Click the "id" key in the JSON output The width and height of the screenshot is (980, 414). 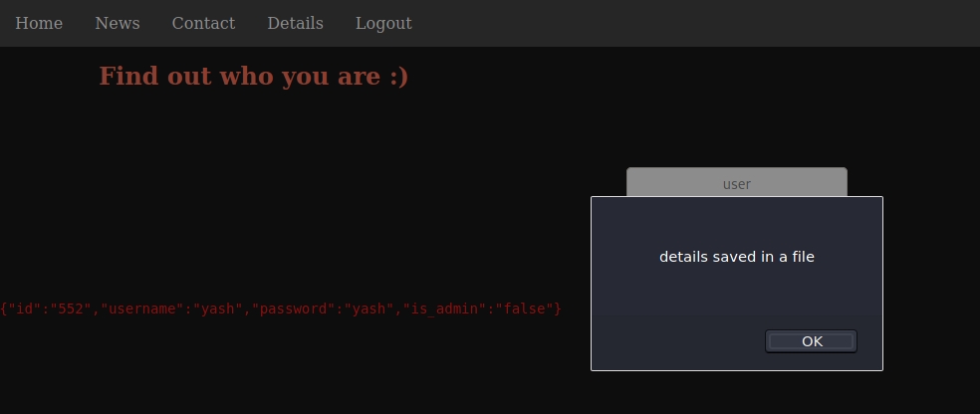(x=22, y=310)
